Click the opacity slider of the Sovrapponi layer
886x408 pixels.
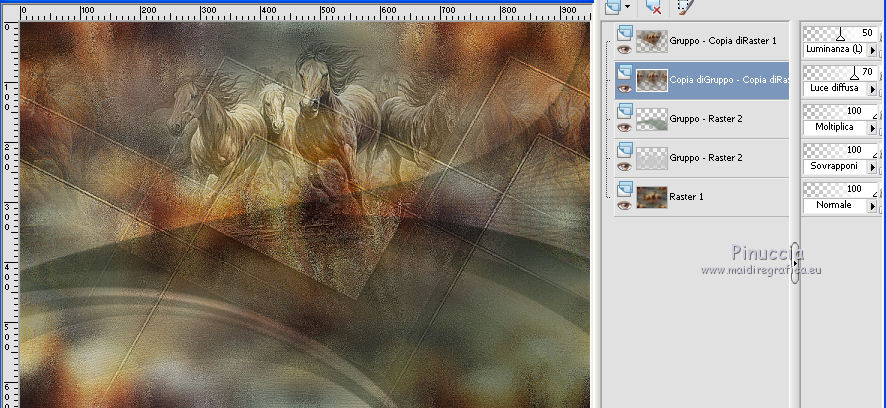840,151
